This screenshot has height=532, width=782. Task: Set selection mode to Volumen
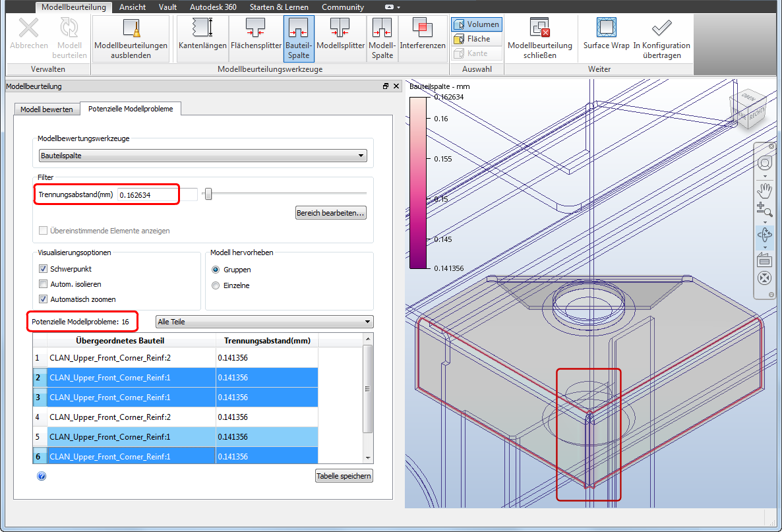point(476,24)
